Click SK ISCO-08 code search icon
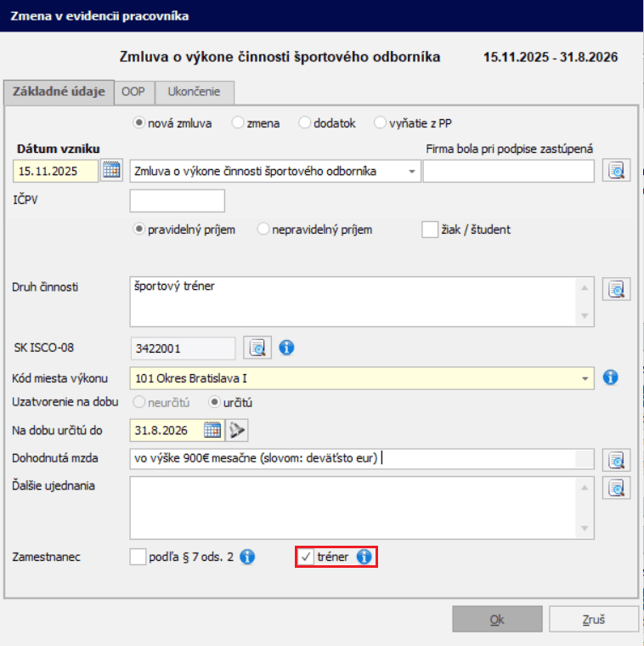The height and width of the screenshot is (646, 644). [x=257, y=347]
